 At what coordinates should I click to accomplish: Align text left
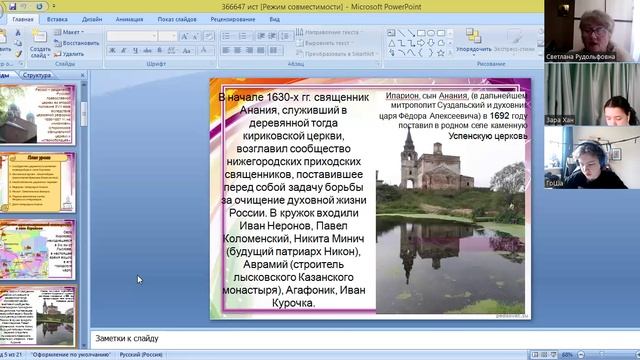tap(226, 50)
